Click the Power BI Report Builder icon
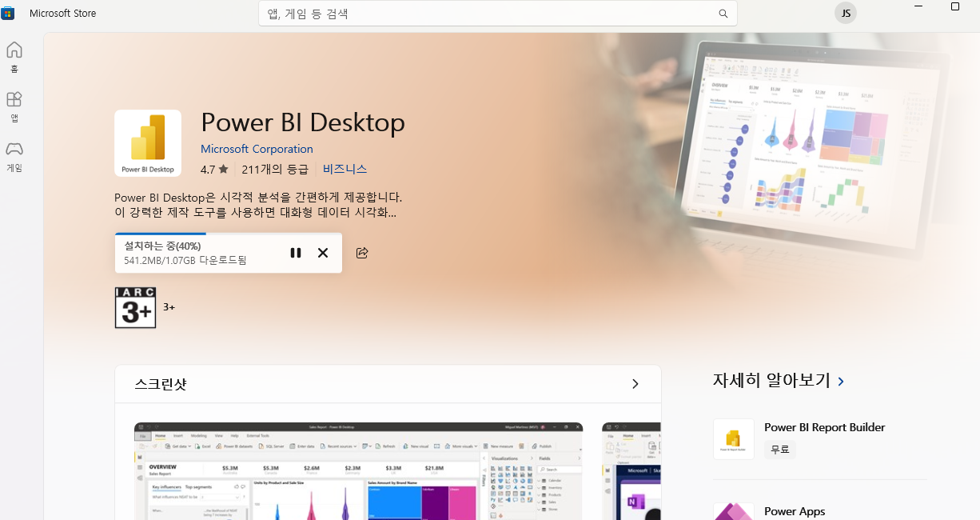The width and height of the screenshot is (980, 520). [x=734, y=439]
